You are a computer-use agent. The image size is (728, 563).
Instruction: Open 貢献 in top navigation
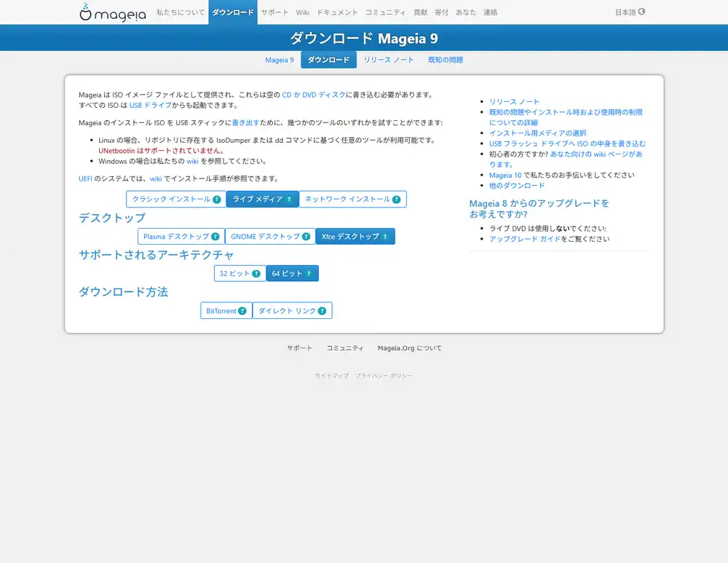[x=421, y=12]
